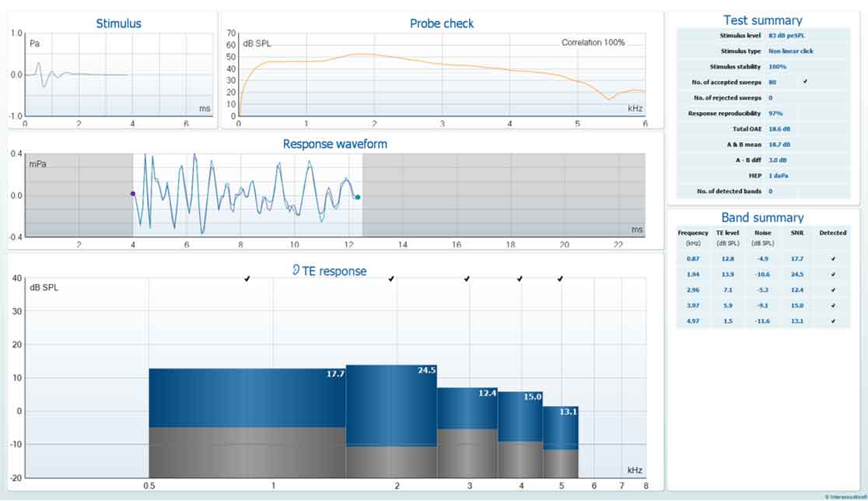This screenshot has height=501, width=868.
Task: Click the Response waveform panel title
Action: click(x=335, y=144)
